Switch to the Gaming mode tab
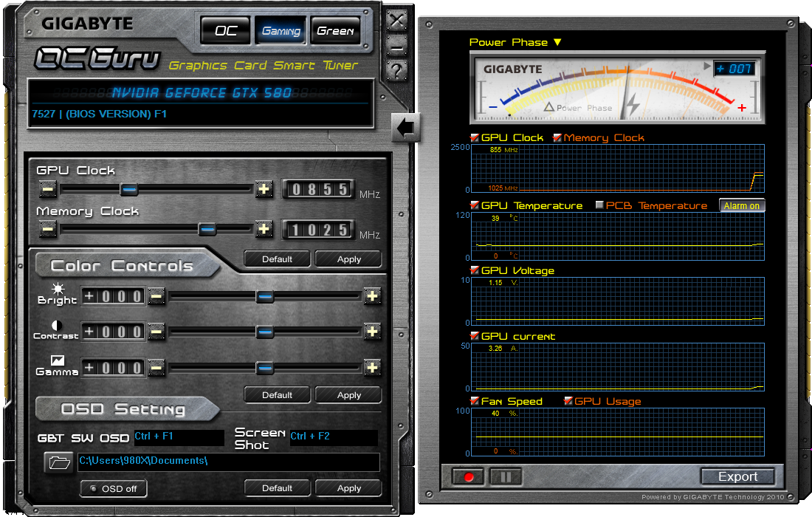Viewport: 812px width, 517px height. 281,31
